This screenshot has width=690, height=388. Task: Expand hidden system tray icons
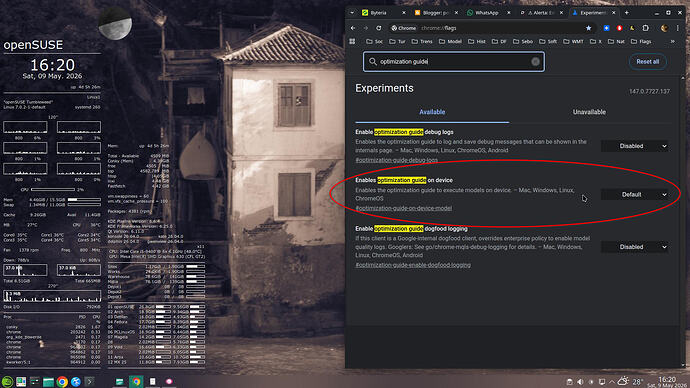(x=612, y=382)
